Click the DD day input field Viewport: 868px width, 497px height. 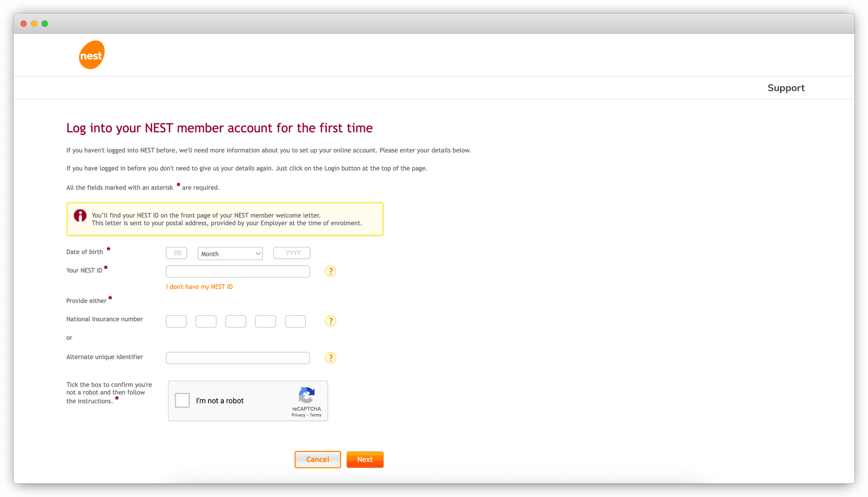click(x=176, y=253)
